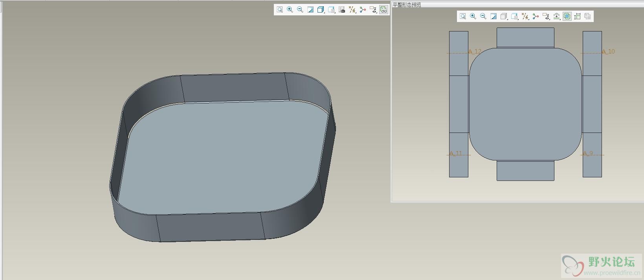Toggle flat pattern preview glasses icon
Screen dimensions: 644x280
click(383, 10)
